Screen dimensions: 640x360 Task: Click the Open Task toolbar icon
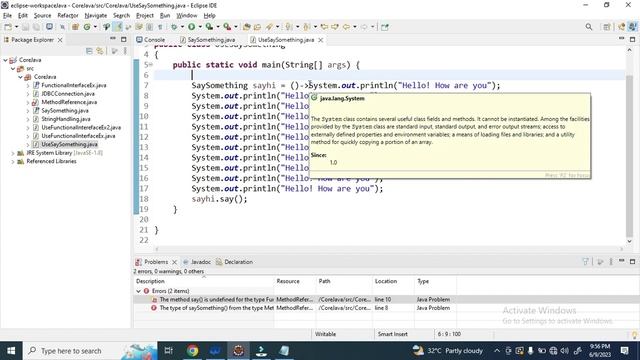258,27
